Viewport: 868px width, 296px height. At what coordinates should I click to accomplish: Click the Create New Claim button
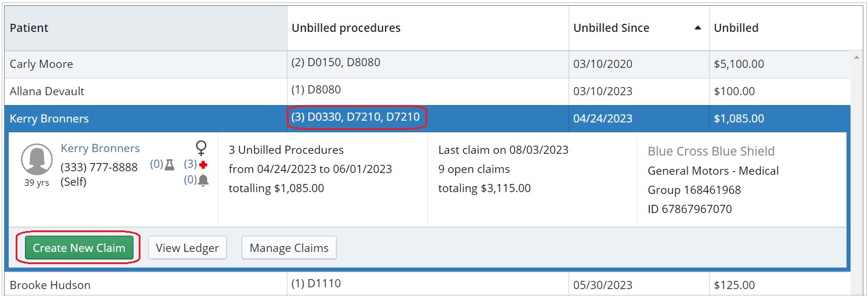(x=79, y=248)
